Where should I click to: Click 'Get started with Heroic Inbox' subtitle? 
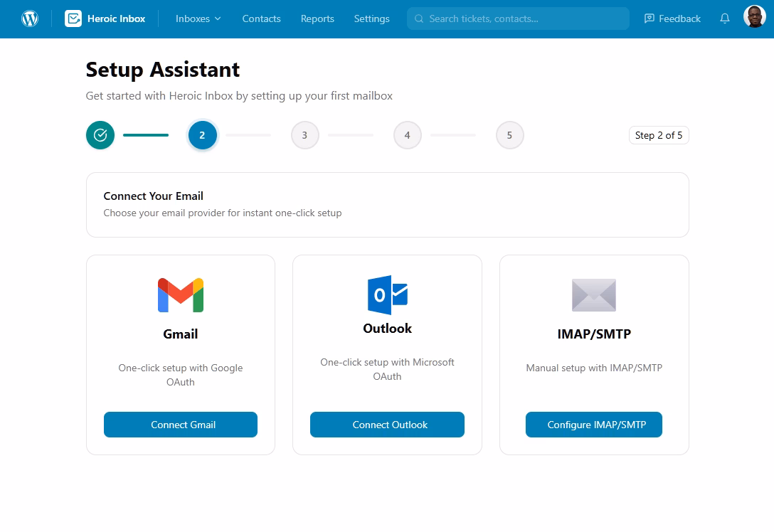pyautogui.click(x=239, y=96)
